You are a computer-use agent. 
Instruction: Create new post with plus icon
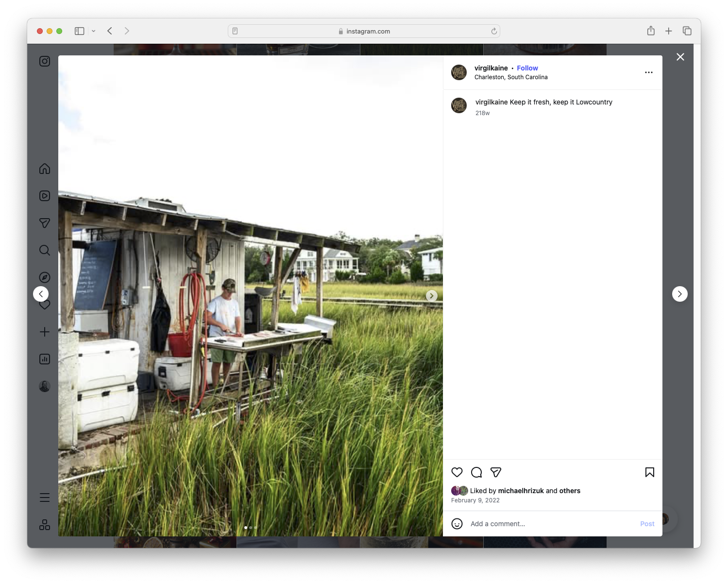pyautogui.click(x=45, y=332)
